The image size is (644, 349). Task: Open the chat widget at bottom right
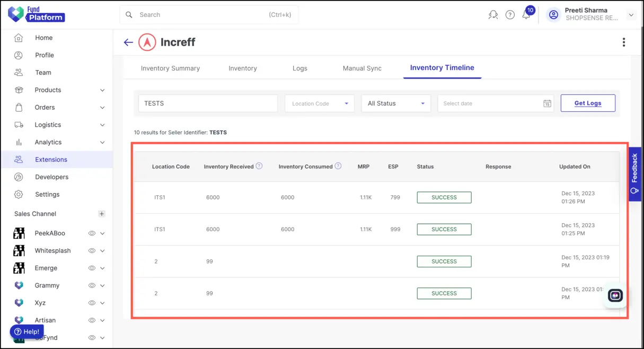click(x=614, y=295)
